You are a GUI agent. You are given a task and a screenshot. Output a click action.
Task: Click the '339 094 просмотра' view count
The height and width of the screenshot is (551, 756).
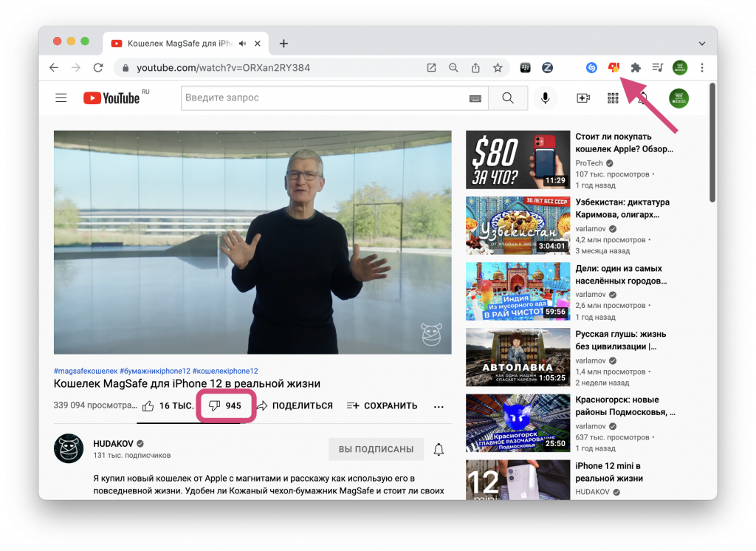(95, 405)
